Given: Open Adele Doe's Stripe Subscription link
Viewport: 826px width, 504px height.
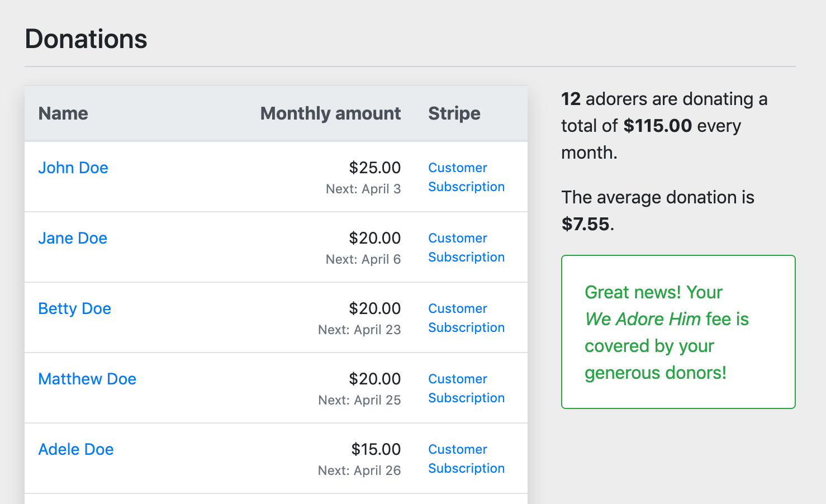Looking at the screenshot, I should coord(466,468).
